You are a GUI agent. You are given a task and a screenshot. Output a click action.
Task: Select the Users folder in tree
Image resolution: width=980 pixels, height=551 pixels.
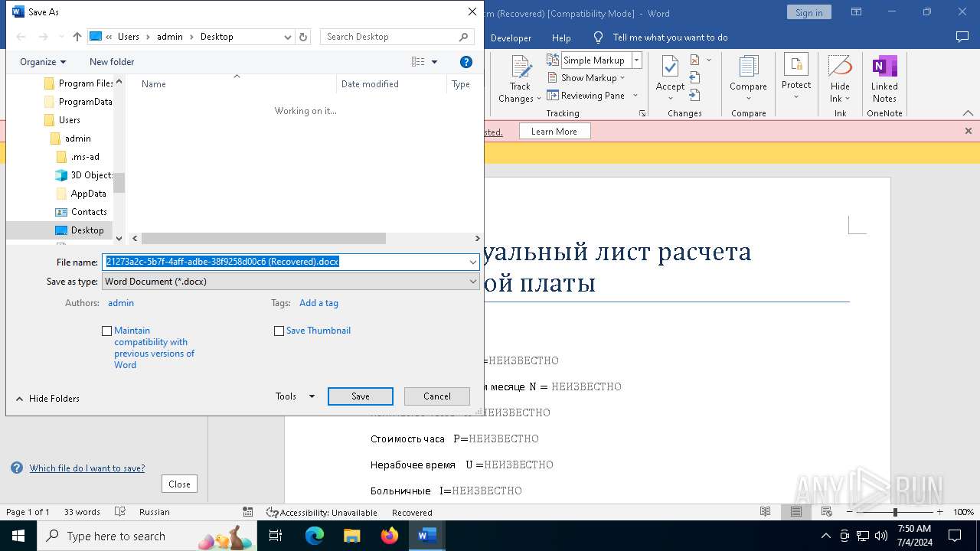(x=62, y=120)
